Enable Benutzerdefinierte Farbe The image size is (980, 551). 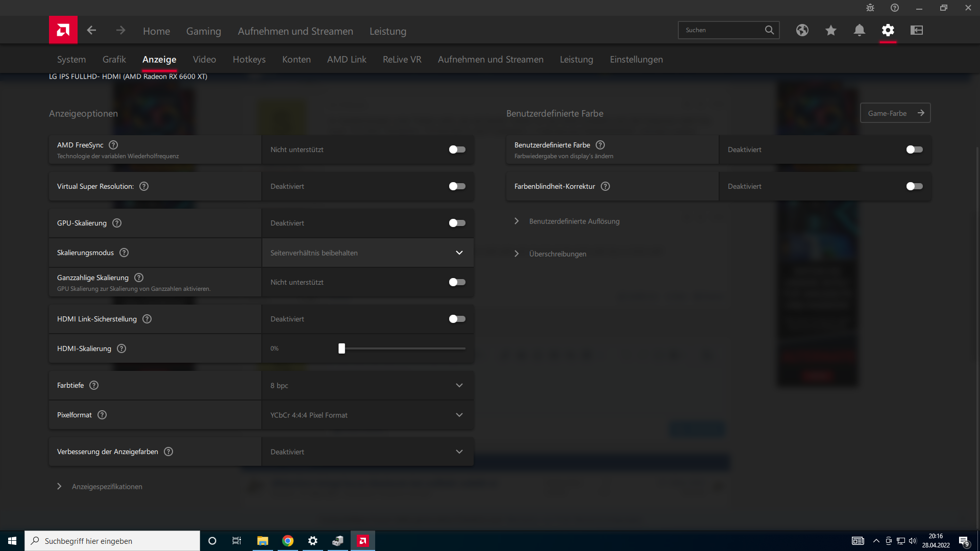point(914,149)
